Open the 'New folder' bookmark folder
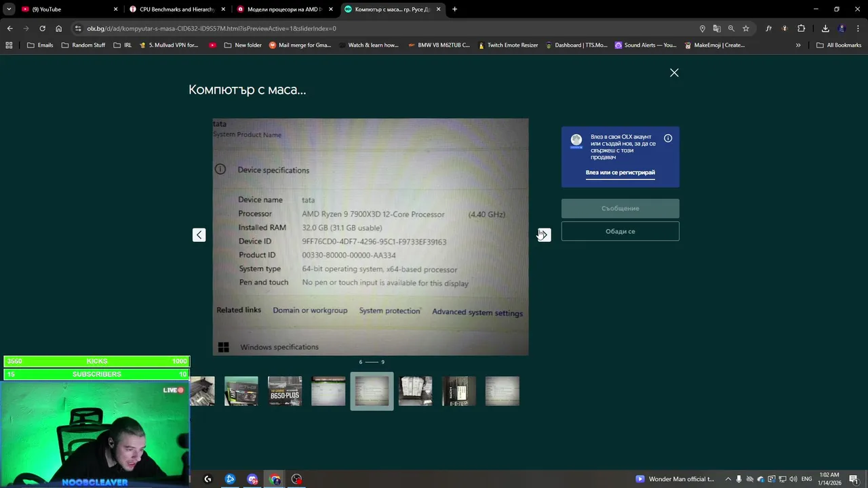Screen dimensions: 868x488 (243, 45)
